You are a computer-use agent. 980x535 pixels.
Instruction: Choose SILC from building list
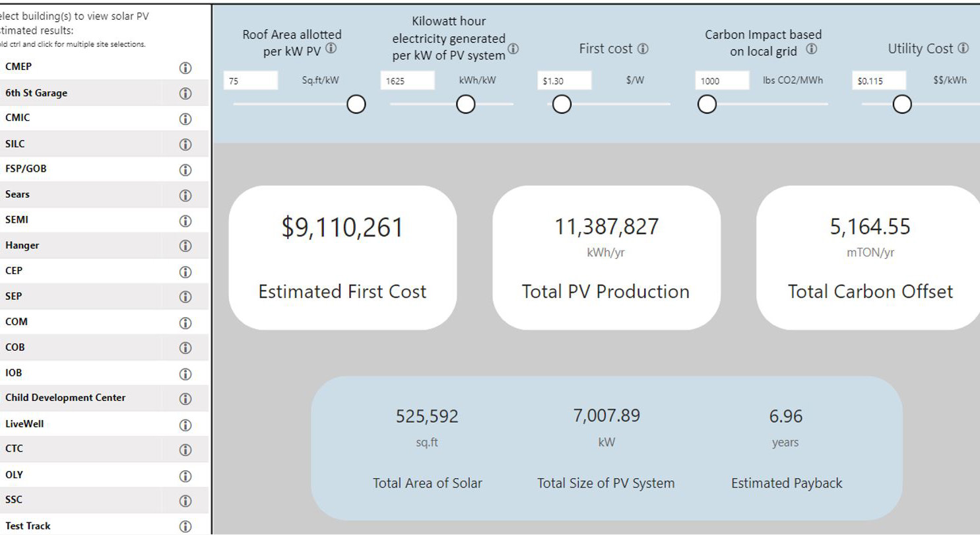tap(15, 143)
